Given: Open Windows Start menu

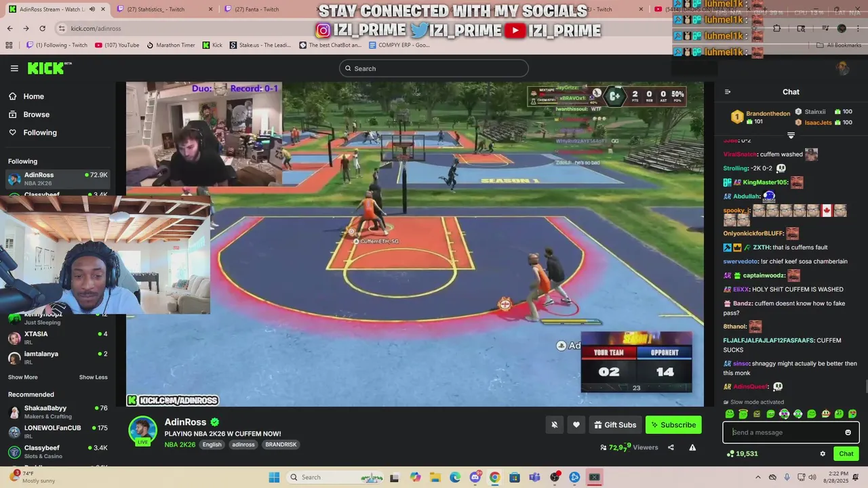Looking at the screenshot, I should coord(274,477).
